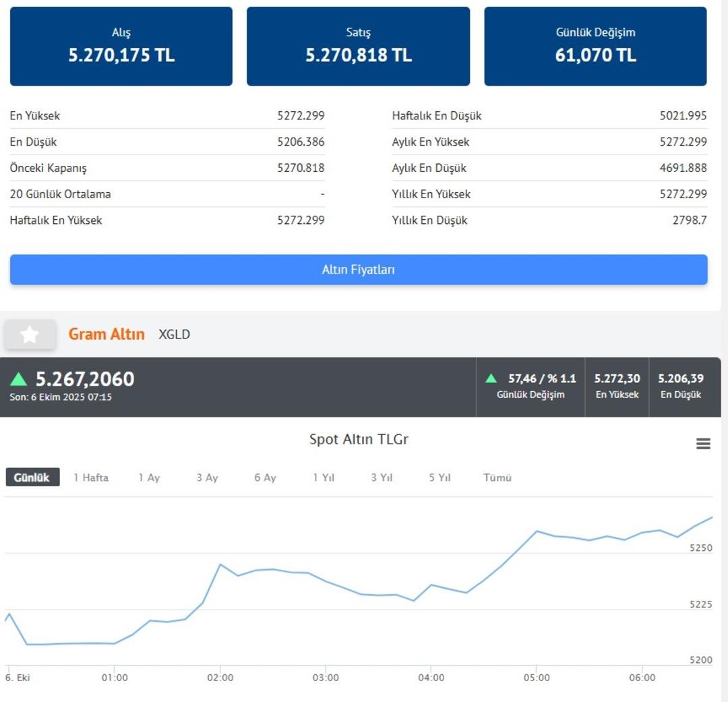Select the 3 Yıl chart range
This screenshot has height=702, width=728.
(x=382, y=477)
